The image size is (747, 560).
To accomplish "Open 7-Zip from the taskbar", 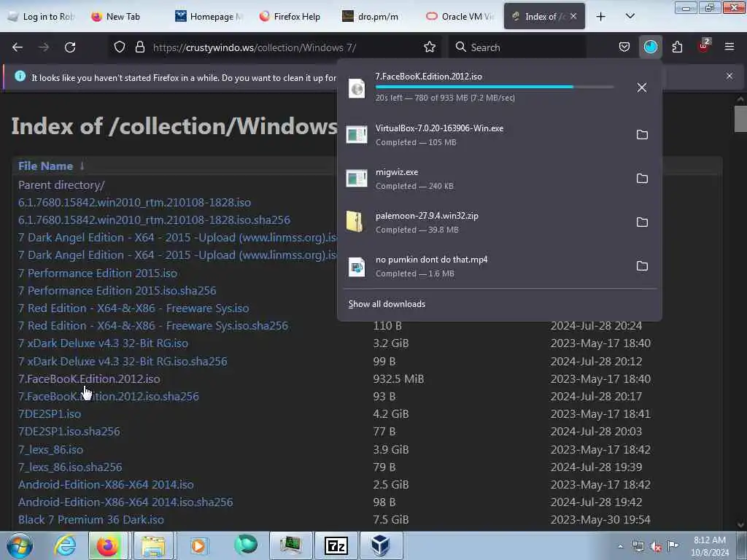I will (x=336, y=545).
